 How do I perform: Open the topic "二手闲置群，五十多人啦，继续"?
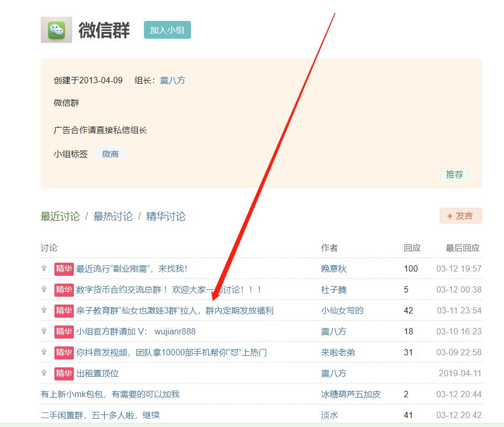point(99,415)
